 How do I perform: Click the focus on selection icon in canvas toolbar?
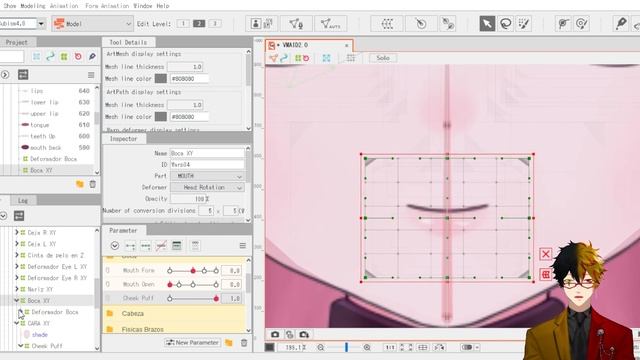(x=326, y=58)
